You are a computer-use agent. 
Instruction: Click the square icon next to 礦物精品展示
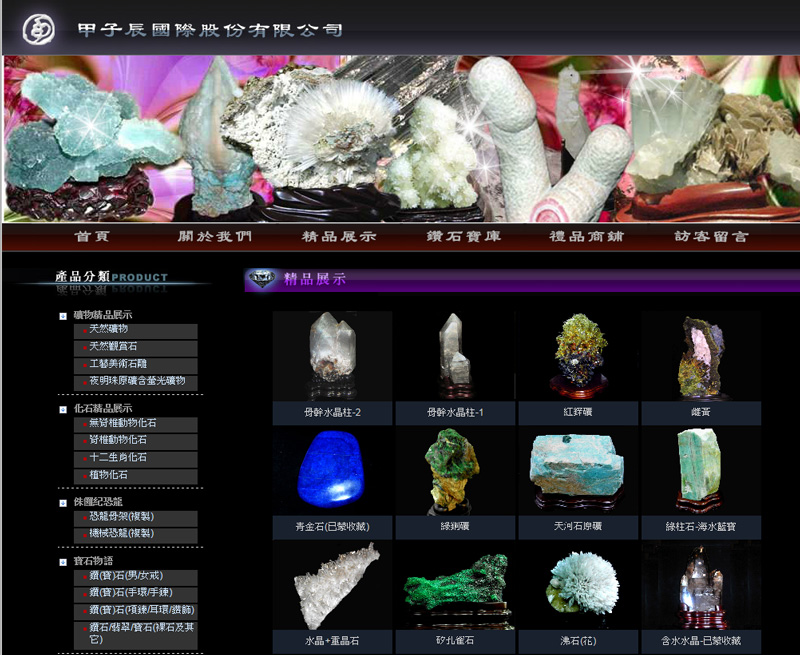[x=63, y=316]
